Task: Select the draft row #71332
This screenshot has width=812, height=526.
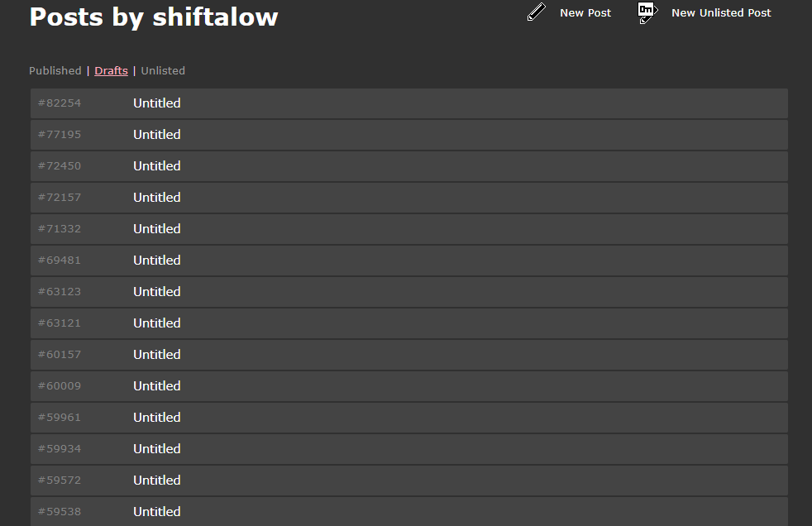Action: (409, 229)
